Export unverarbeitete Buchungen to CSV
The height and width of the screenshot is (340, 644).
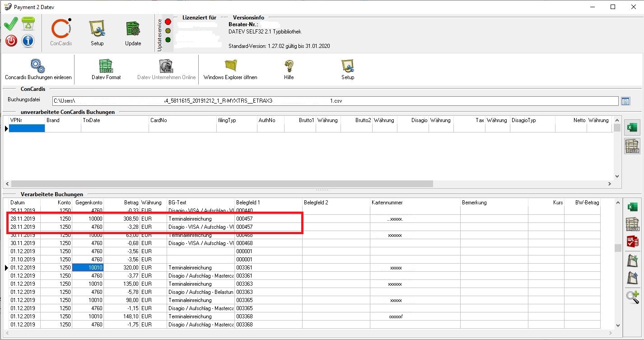click(632, 146)
